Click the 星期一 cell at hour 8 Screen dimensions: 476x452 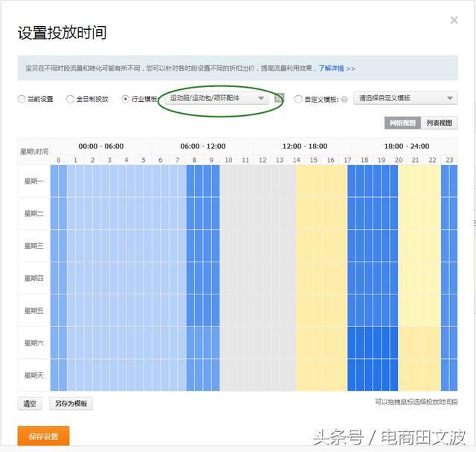194,181
